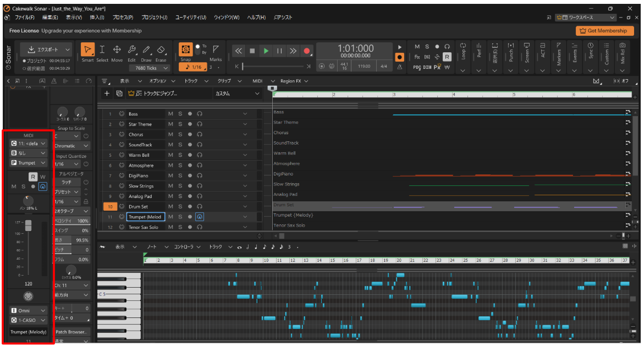Toggle PDC override in control bar
The height and width of the screenshot is (346, 644).
pyautogui.click(x=417, y=67)
